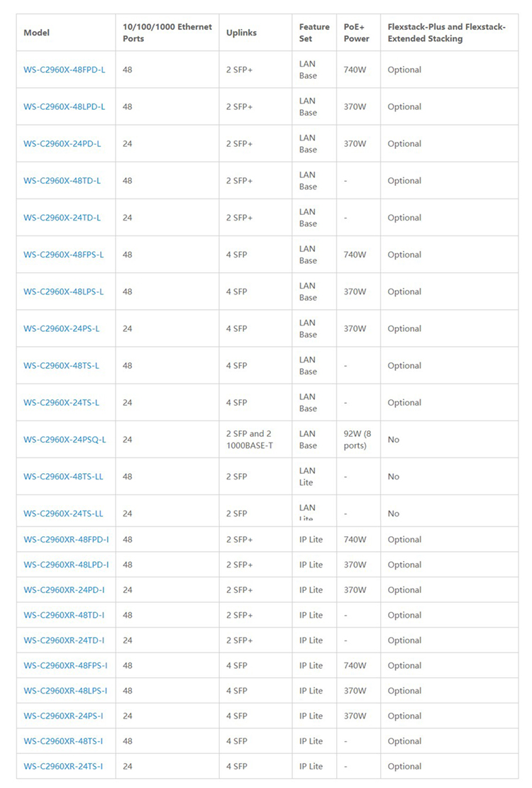Click the WS-C2960XR-48FPS-I link
Screen dimensions: 532x788
(x=65, y=666)
